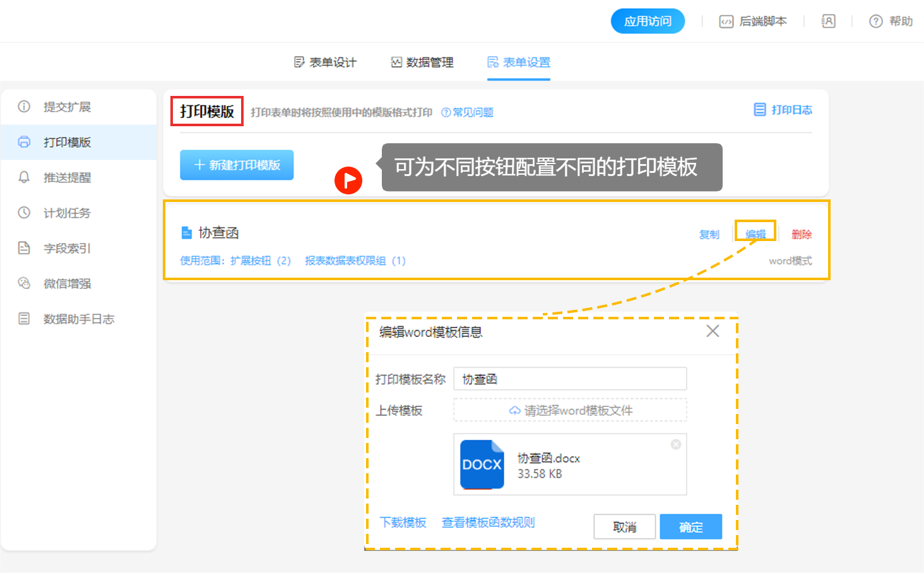This screenshot has width=924, height=573.
Task: Open the 常见问题 FAQ link
Action: point(467,112)
